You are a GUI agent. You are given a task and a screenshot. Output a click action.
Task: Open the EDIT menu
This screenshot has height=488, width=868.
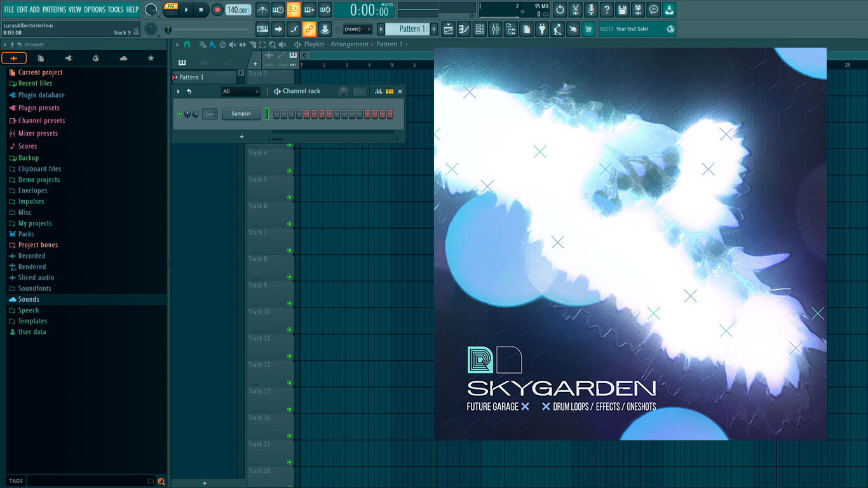point(22,10)
